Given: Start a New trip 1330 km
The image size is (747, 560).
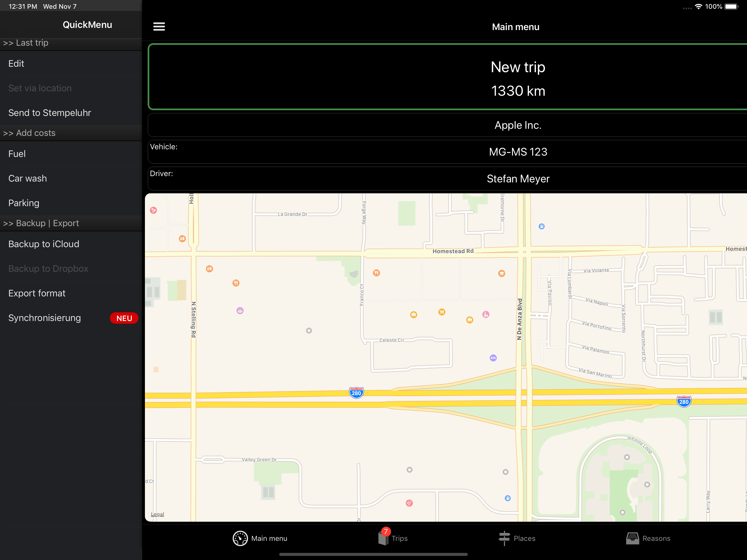Looking at the screenshot, I should pos(447,77).
